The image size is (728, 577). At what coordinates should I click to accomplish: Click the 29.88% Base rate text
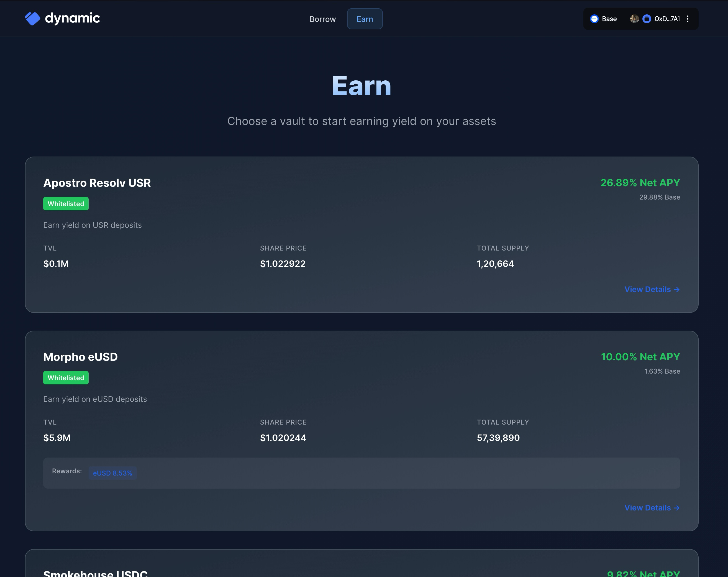point(660,197)
